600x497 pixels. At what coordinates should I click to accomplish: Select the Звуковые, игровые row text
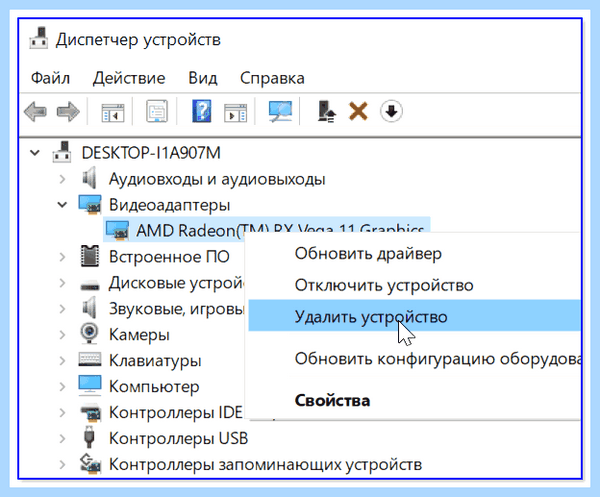(176, 309)
